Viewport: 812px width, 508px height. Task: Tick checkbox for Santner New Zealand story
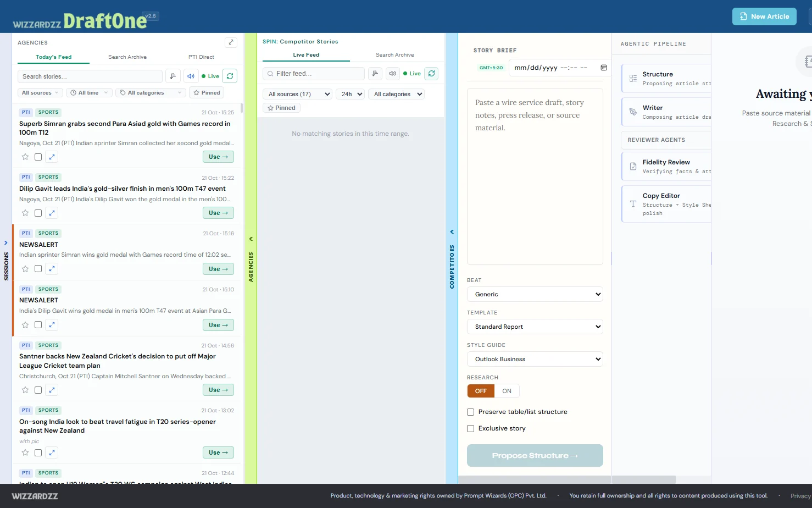[38, 390]
